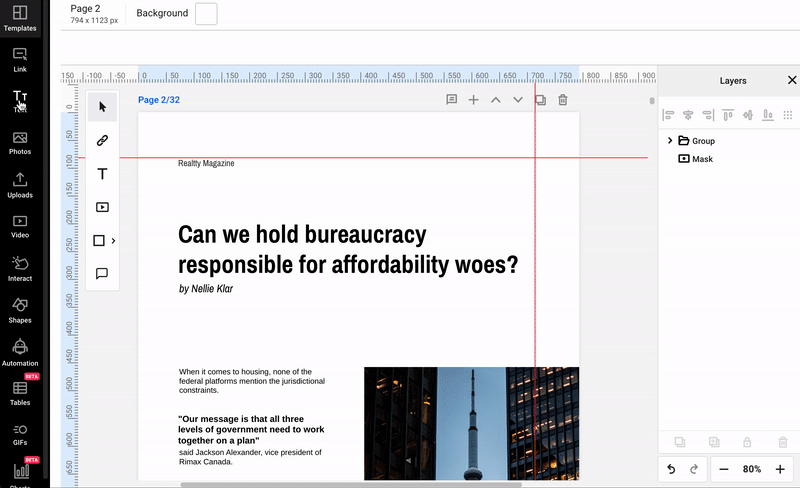Image resolution: width=800 pixels, height=488 pixels.
Task: Click the 80% zoom value
Action: [752, 469]
